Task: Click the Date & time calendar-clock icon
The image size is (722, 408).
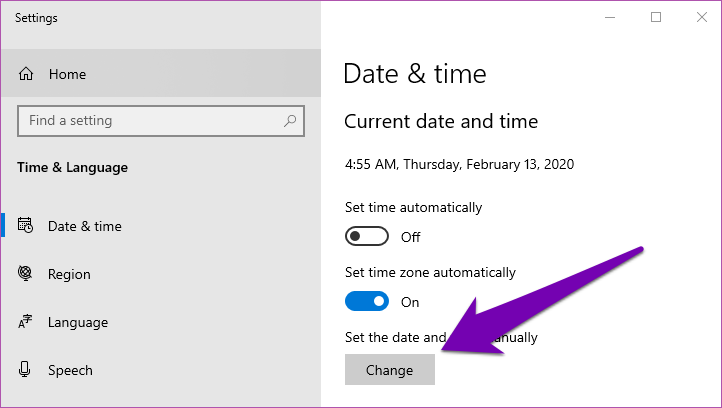Action: [x=26, y=226]
